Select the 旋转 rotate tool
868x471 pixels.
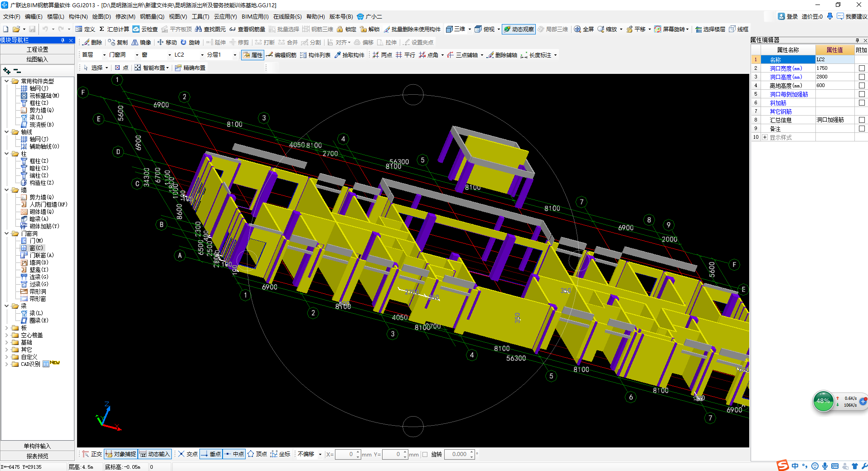click(x=190, y=42)
